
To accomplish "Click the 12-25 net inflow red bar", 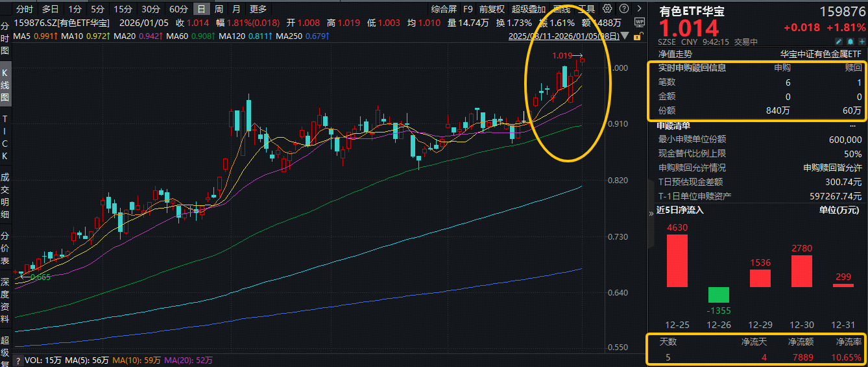I will point(677,260).
